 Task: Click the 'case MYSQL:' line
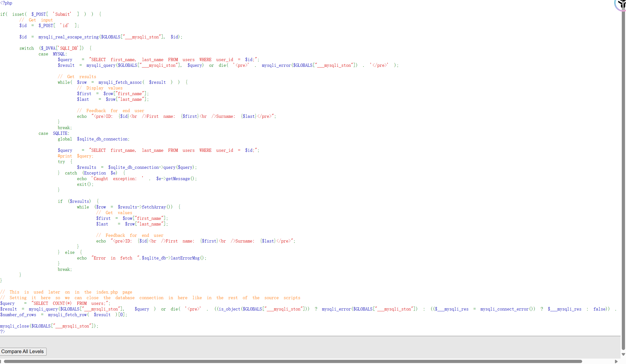[x=53, y=54]
